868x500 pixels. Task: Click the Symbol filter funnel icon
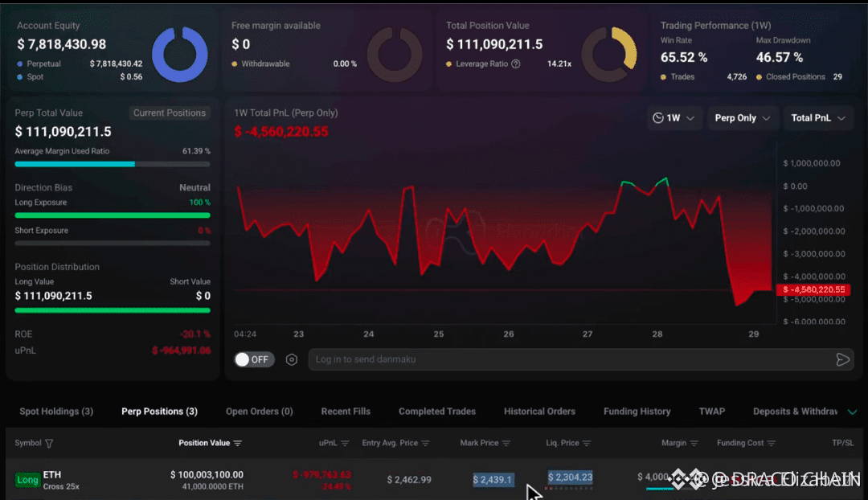coord(49,443)
